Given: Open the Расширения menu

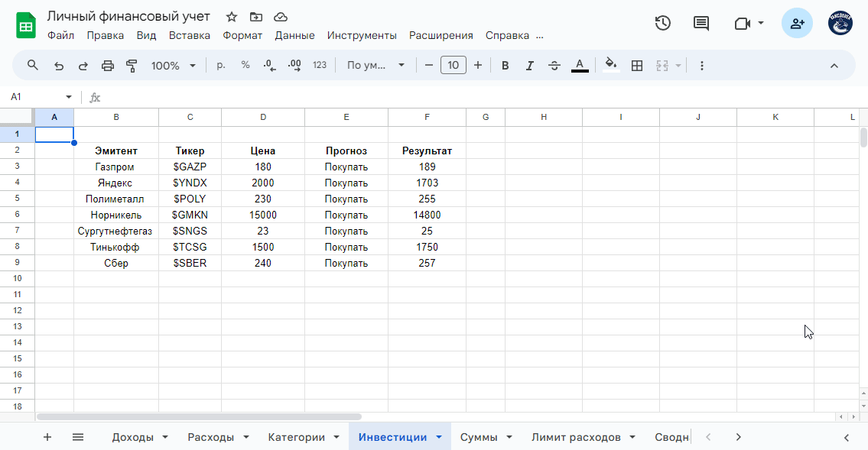Looking at the screenshot, I should tap(441, 35).
